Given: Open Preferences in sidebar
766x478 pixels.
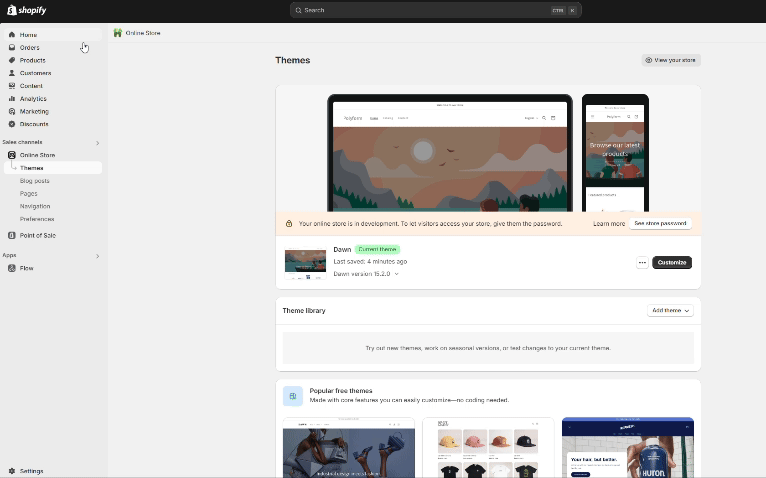Looking at the screenshot, I should [37, 219].
